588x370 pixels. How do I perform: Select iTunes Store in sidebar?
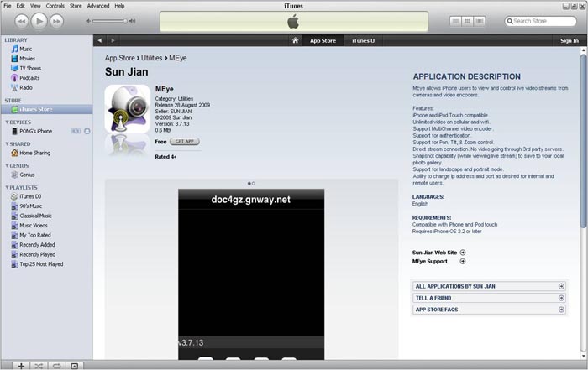pyautogui.click(x=46, y=109)
